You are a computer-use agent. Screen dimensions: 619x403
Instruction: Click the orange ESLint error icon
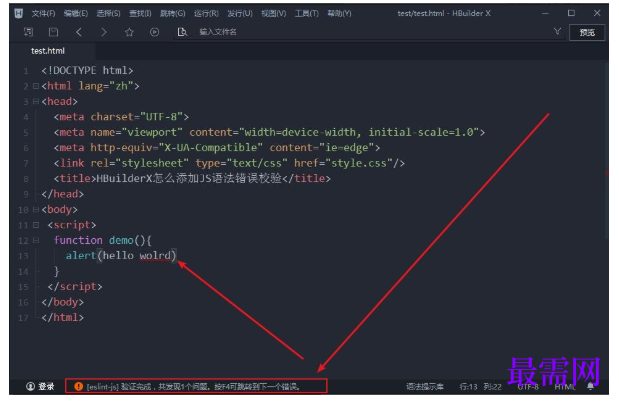78,385
